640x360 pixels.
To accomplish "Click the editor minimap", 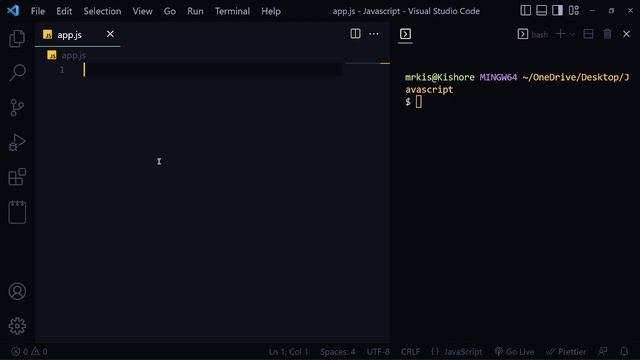I will pos(368,63).
